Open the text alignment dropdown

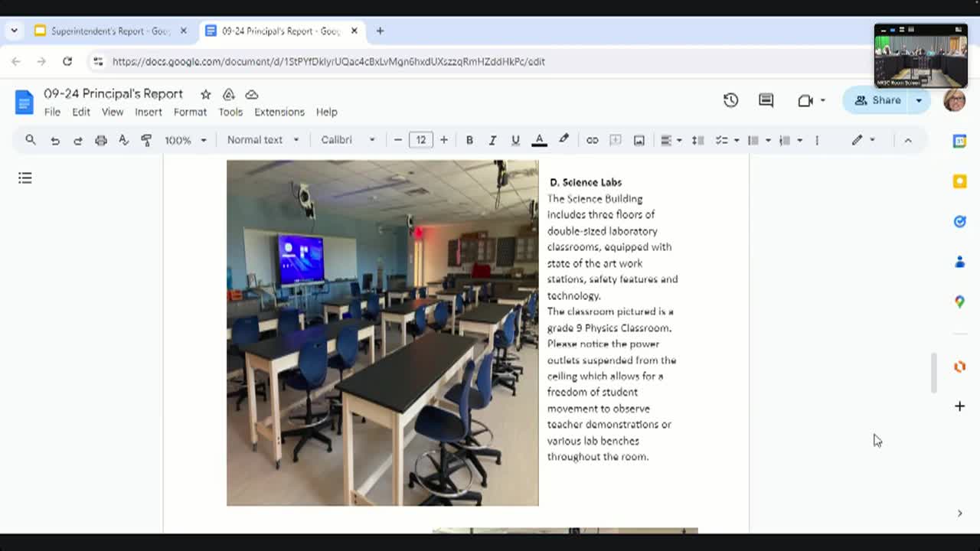tap(671, 140)
